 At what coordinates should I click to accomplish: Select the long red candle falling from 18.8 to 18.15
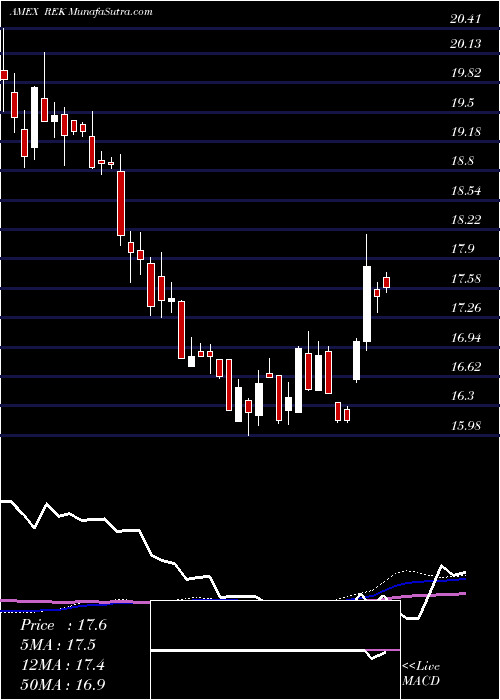coord(121,203)
